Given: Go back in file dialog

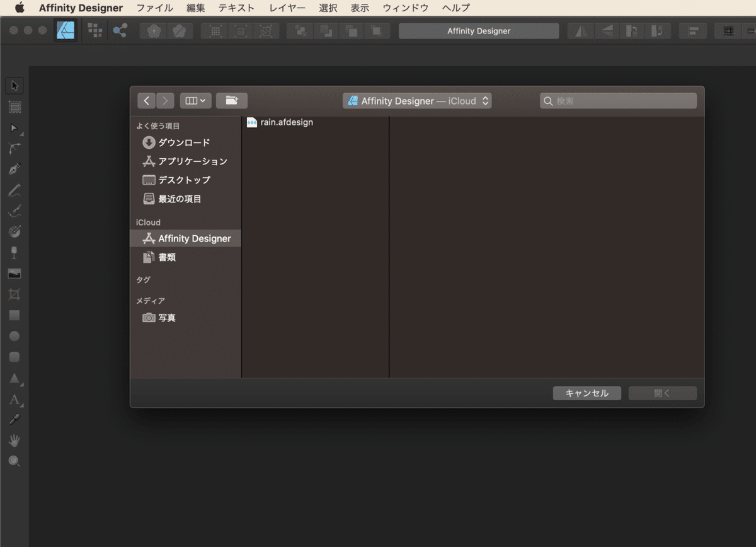Looking at the screenshot, I should tap(146, 101).
